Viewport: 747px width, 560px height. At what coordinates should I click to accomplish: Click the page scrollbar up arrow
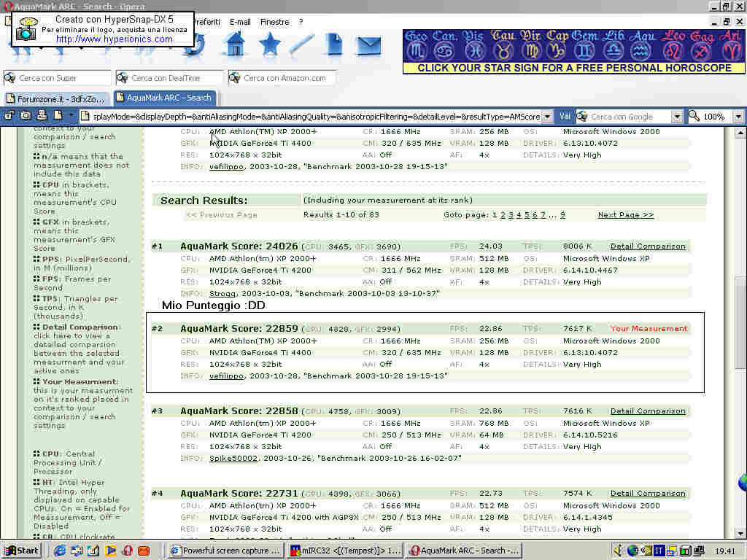(x=740, y=133)
